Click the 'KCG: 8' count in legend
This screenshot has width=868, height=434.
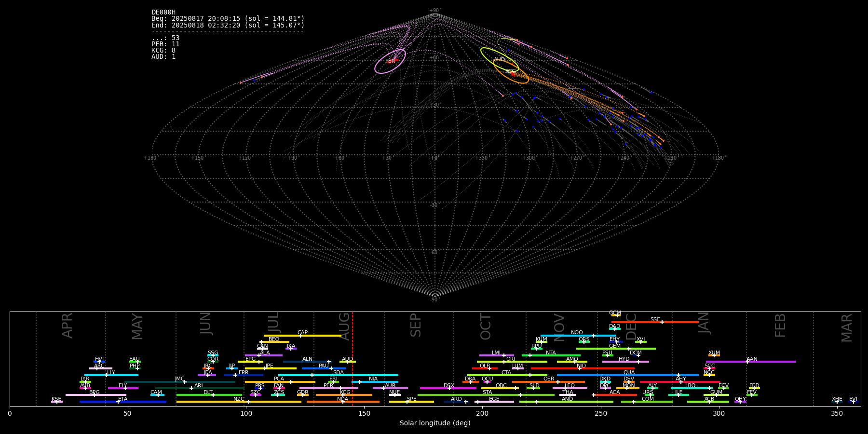pyautogui.click(x=163, y=50)
